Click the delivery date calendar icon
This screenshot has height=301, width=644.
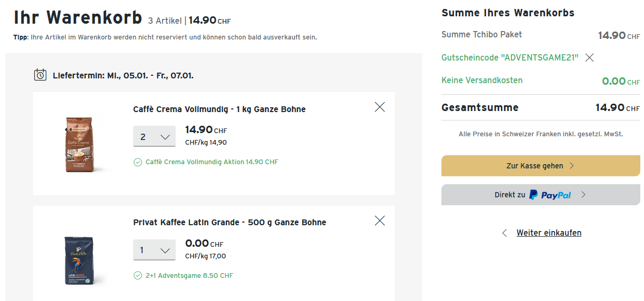pyautogui.click(x=41, y=75)
